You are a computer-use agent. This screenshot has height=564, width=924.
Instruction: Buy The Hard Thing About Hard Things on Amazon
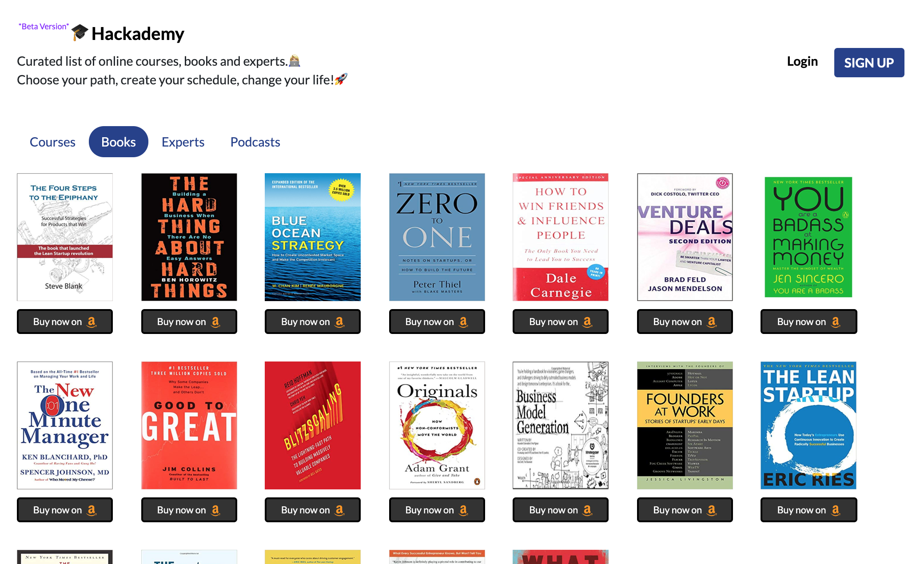click(189, 322)
